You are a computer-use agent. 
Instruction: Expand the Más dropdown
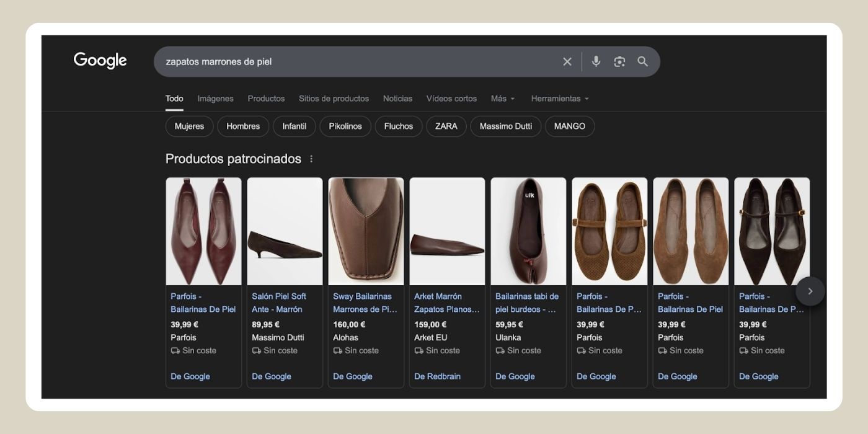503,99
